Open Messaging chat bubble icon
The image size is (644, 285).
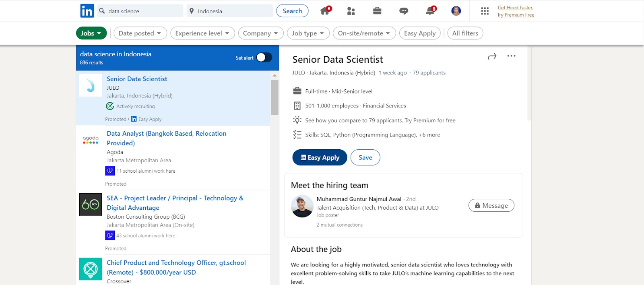(x=404, y=11)
